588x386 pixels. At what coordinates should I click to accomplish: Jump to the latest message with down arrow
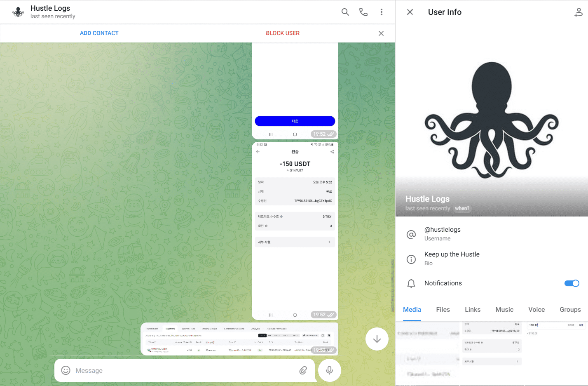tap(377, 339)
